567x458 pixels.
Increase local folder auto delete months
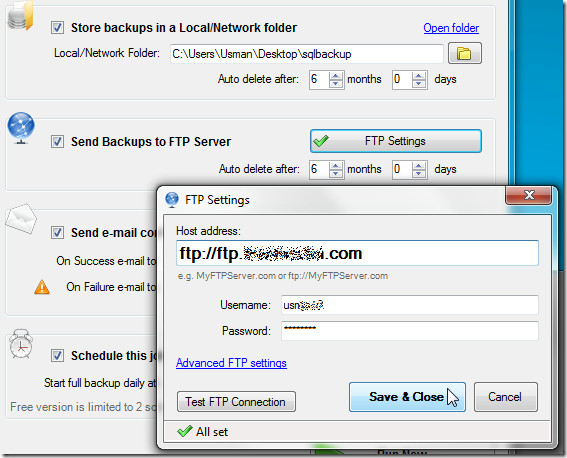336,75
